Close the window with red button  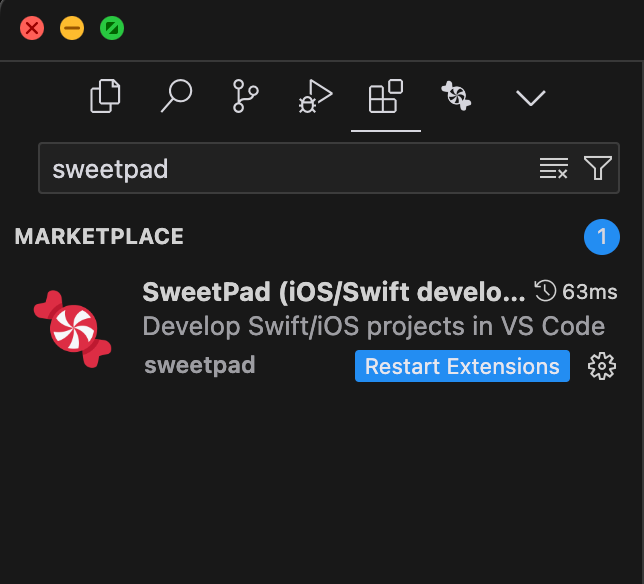[x=32, y=28]
